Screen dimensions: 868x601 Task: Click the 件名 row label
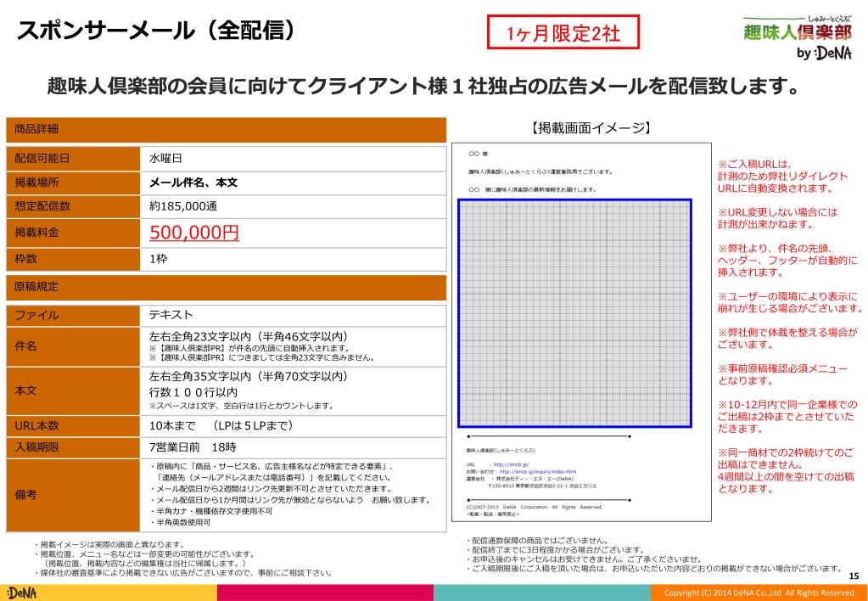[73, 346]
